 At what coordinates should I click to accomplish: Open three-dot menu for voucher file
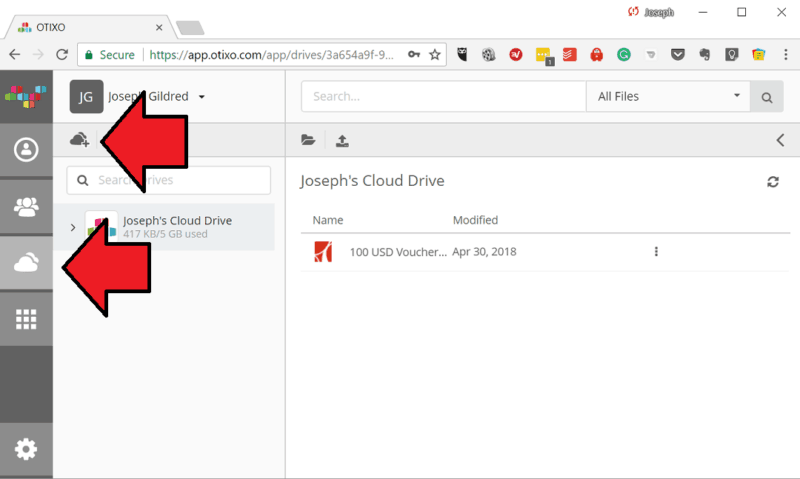coord(656,251)
